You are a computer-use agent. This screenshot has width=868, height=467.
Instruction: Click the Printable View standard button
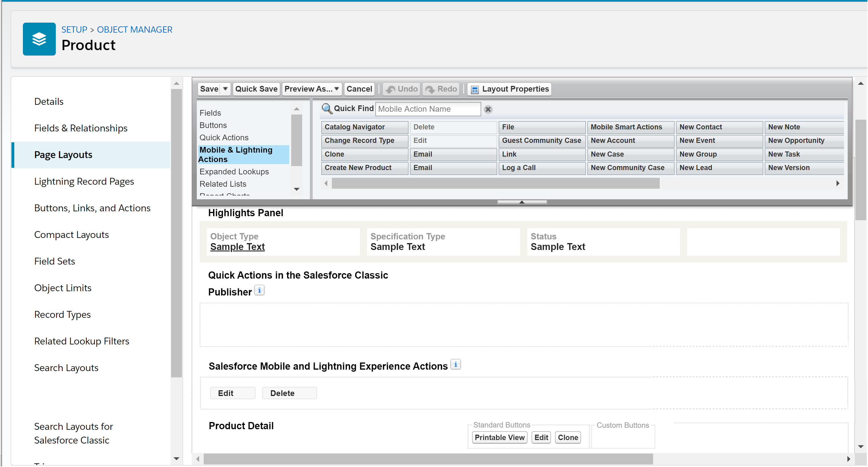pyautogui.click(x=499, y=437)
